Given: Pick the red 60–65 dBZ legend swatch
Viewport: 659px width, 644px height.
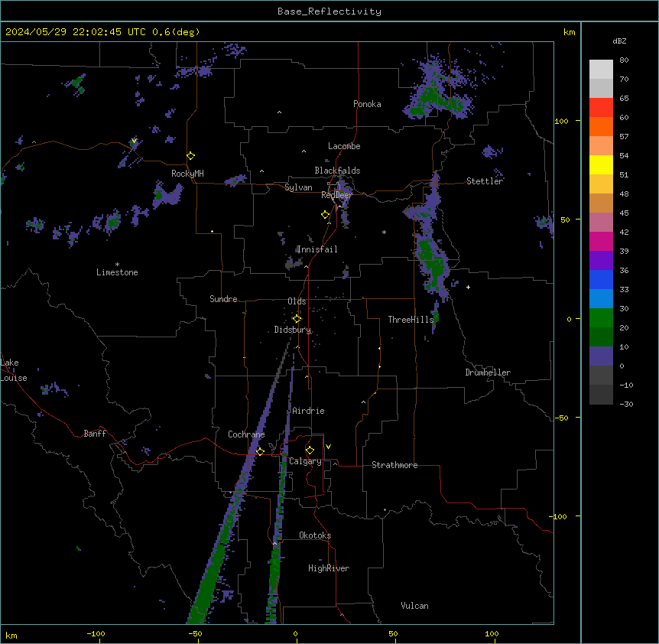Looking at the screenshot, I should pyautogui.click(x=601, y=108).
